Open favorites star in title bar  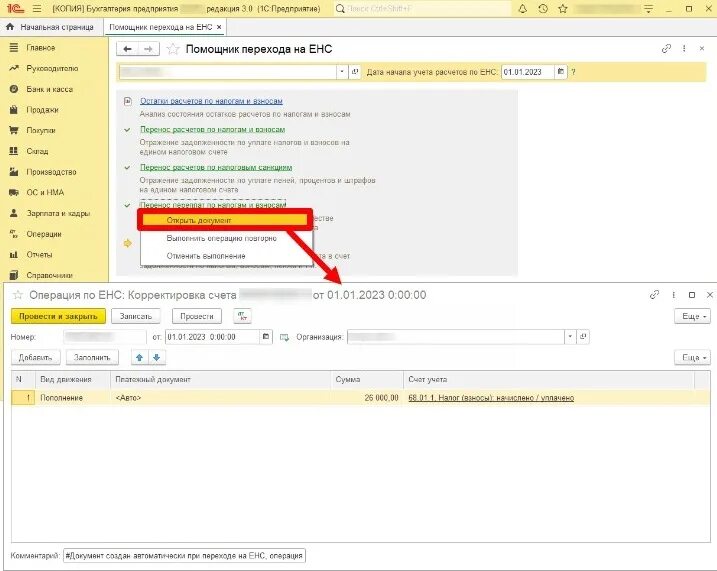pyautogui.click(x=563, y=9)
